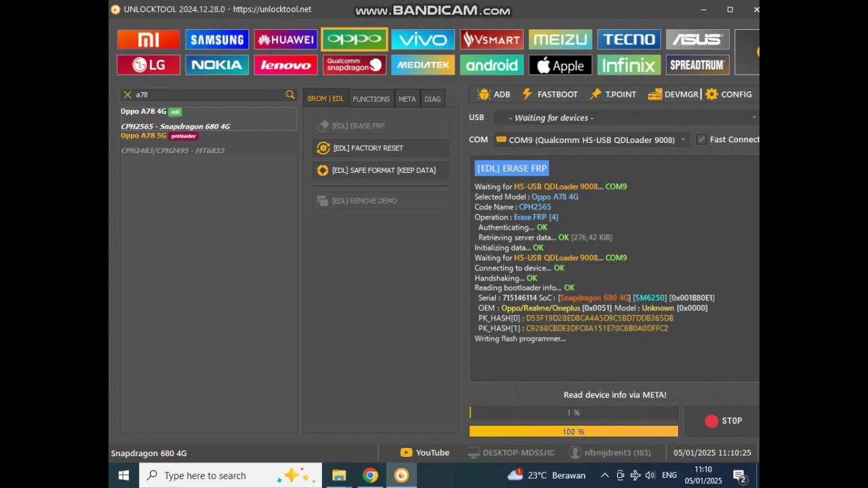Select the Vsmart brand tile
Viewport: 868px width, 488px height.
pyautogui.click(x=492, y=39)
